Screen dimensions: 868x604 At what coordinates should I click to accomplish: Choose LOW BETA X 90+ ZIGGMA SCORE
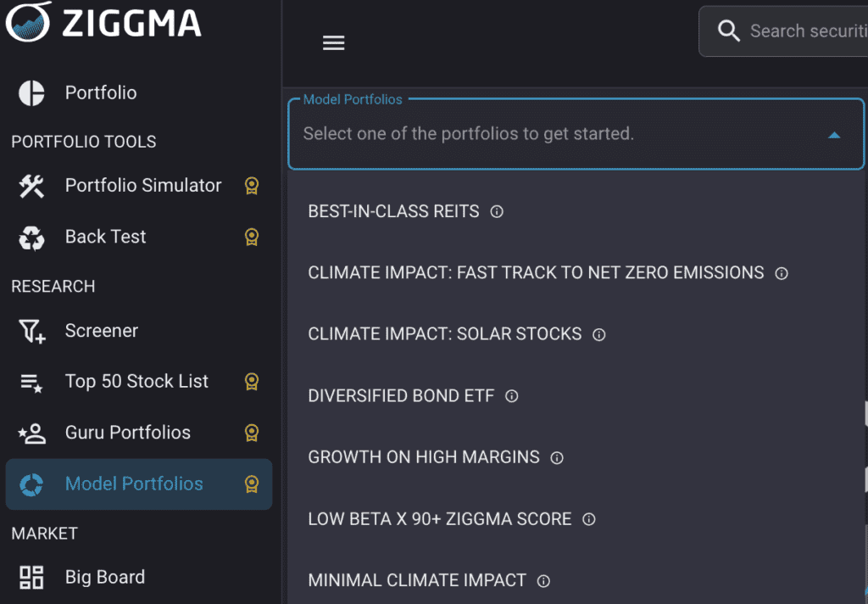(x=576, y=519)
